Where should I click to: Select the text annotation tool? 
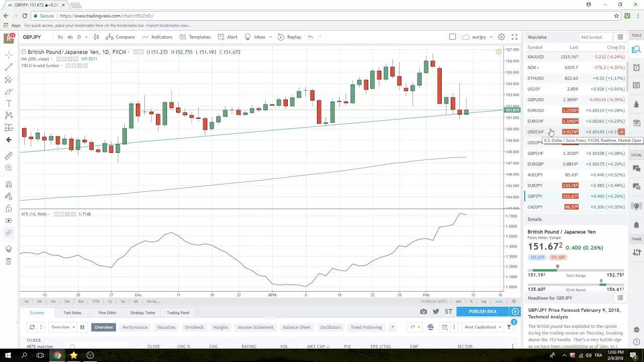coord(9,103)
